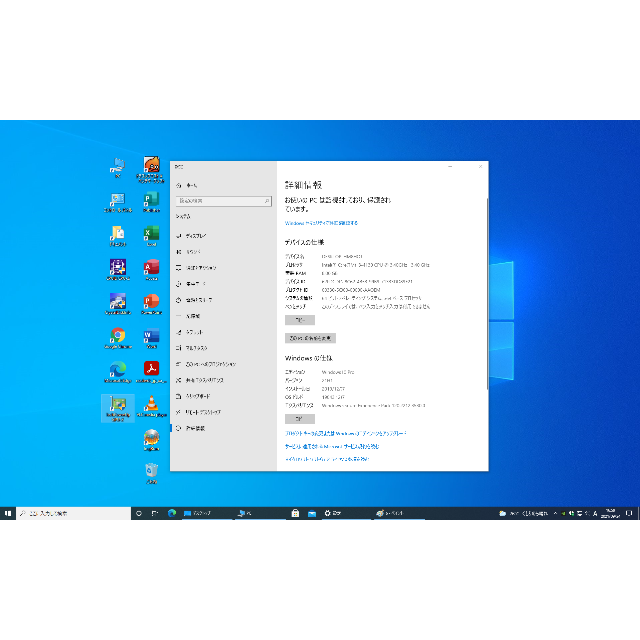640x640 pixels.
Task: Select the VLC media player desktop icon
Action: coord(151,406)
